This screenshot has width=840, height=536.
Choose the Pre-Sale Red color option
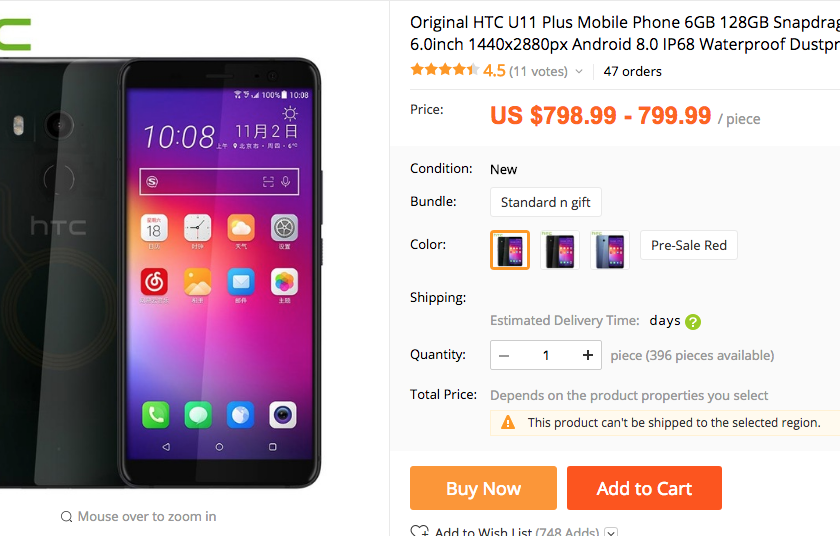coord(688,245)
